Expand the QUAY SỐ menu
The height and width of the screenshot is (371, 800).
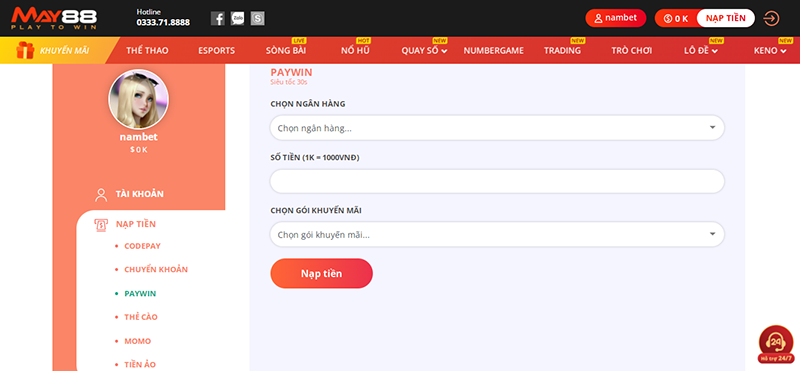point(424,51)
